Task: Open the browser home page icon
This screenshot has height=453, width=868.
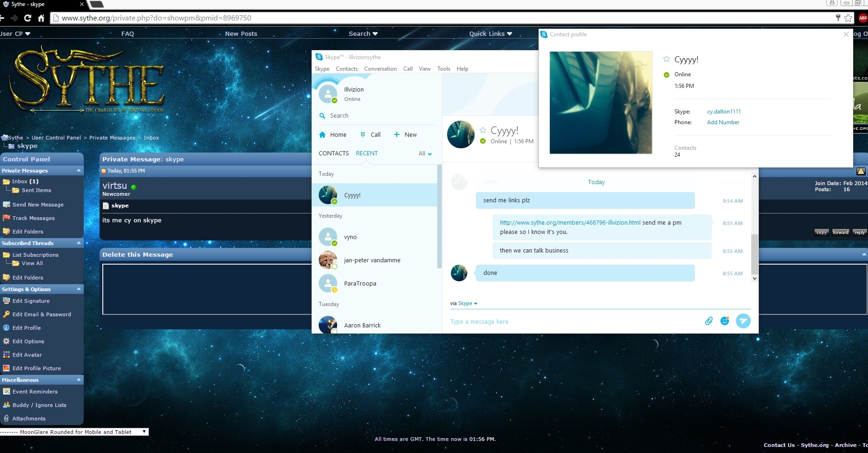Action: tap(41, 18)
